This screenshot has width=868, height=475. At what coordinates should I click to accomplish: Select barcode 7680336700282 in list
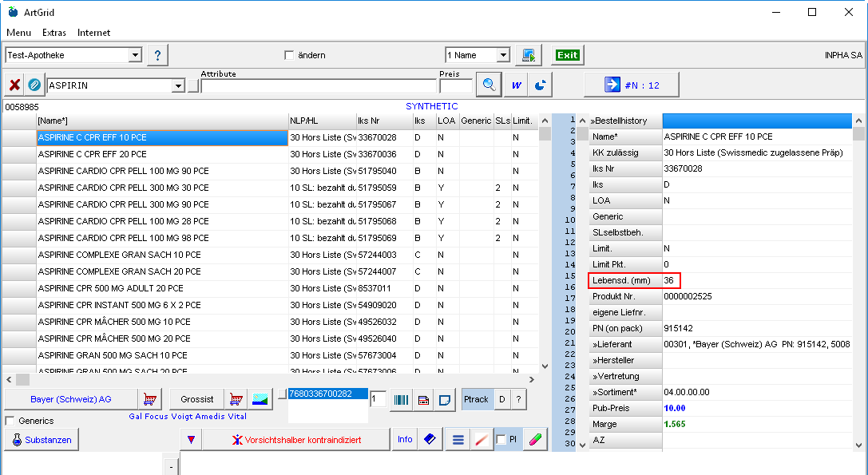(x=327, y=394)
